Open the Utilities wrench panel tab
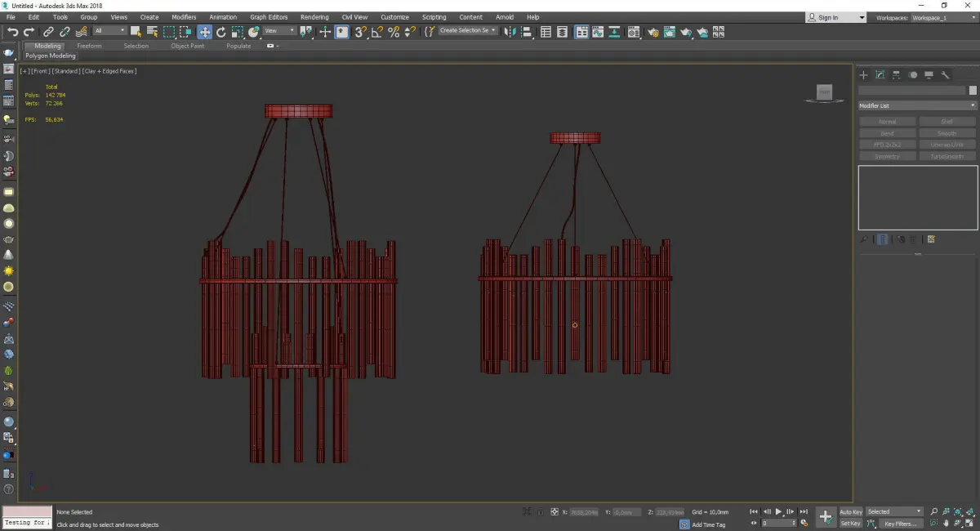This screenshot has height=531, width=980. pyautogui.click(x=946, y=75)
